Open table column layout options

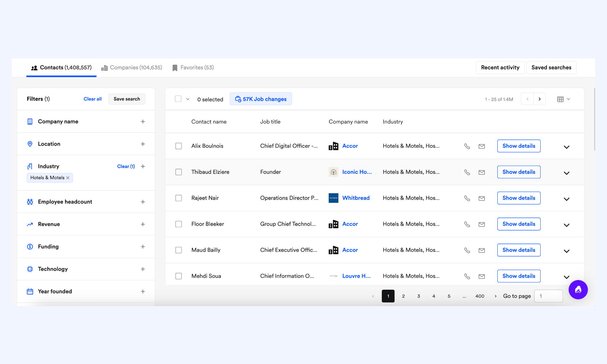tap(564, 99)
